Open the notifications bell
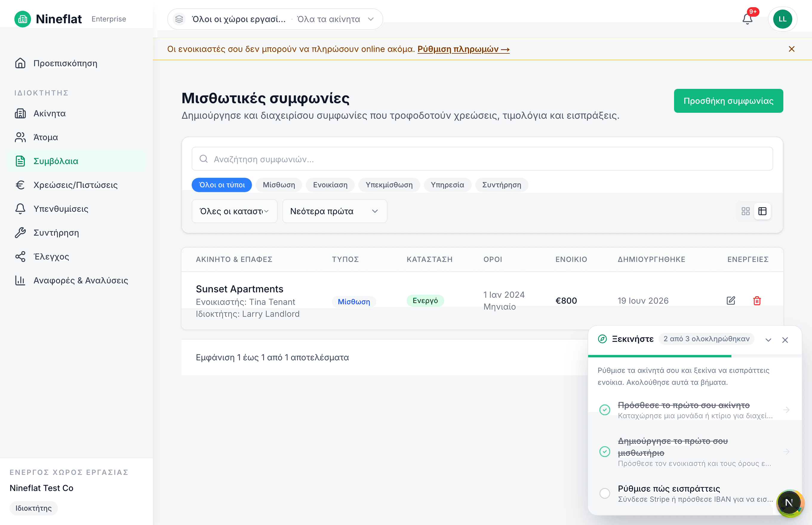 747,19
